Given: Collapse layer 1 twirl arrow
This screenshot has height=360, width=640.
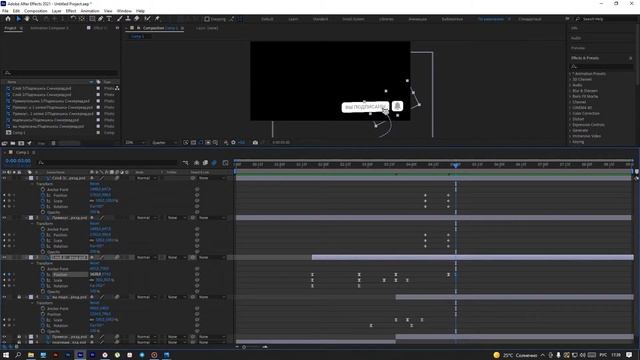Looking at the screenshot, I should click(27, 178).
